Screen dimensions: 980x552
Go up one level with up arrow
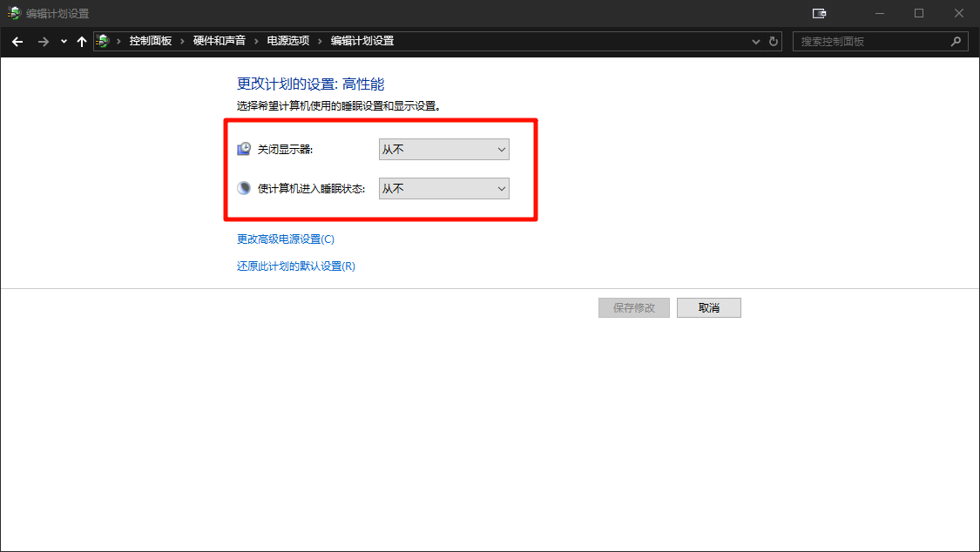pos(81,41)
